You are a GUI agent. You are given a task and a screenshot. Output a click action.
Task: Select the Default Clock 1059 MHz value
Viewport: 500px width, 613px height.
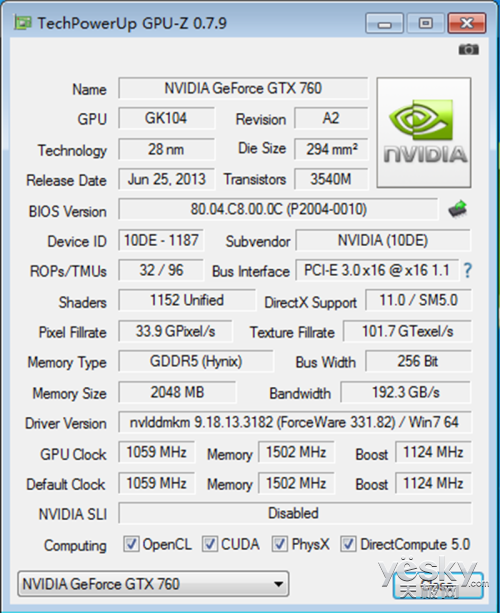tap(156, 483)
